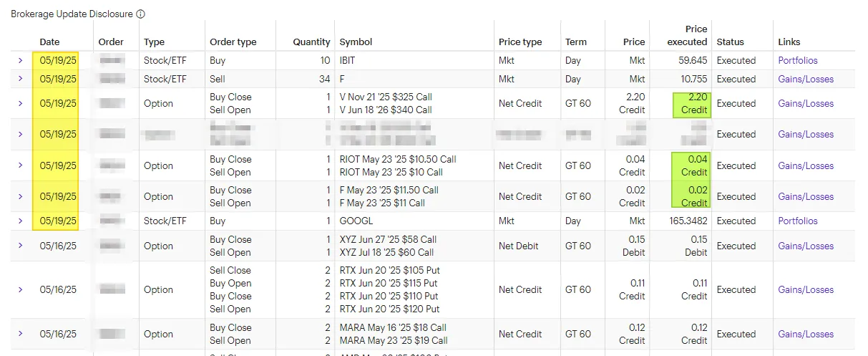The image size is (868, 356).
Task: Expand the V Nov 21 call option row
Action: point(20,104)
